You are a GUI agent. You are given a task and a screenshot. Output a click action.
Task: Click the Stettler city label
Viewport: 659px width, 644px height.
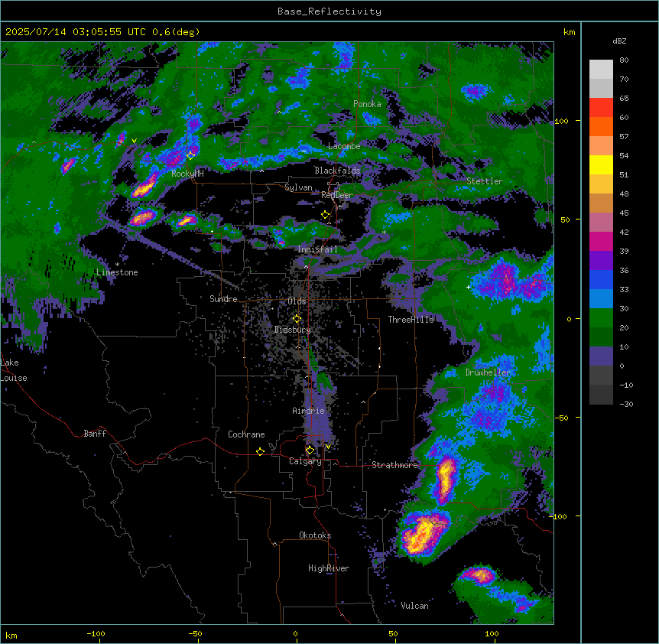[485, 181]
